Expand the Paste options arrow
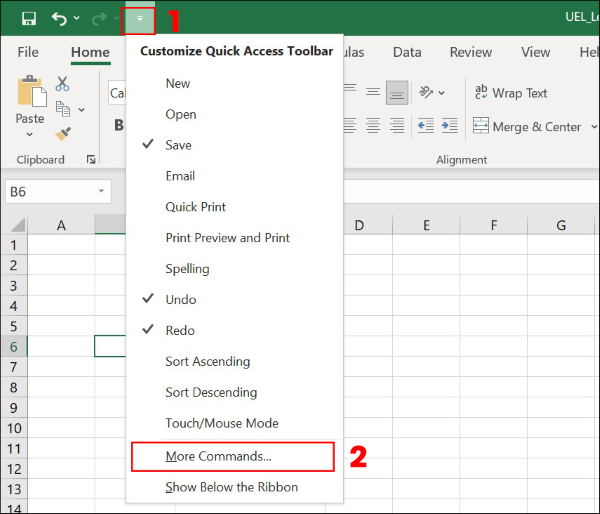The image size is (600, 514). point(29,134)
